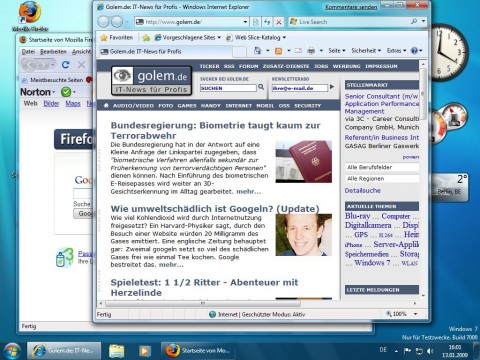This screenshot has height=360, width=480.
Task: Click the IE horizontal scrollbar thumb
Action: point(203,303)
